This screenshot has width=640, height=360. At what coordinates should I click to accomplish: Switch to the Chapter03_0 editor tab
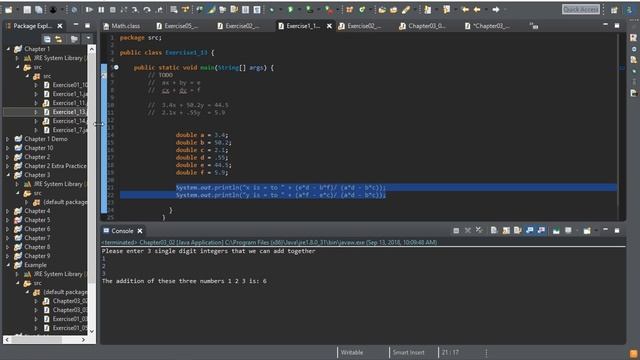click(423, 26)
